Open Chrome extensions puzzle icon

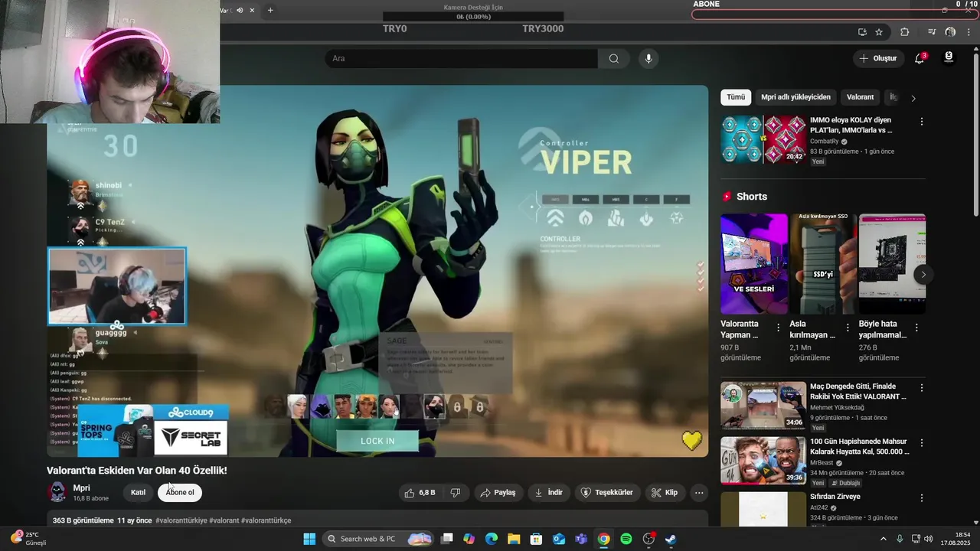tap(905, 32)
